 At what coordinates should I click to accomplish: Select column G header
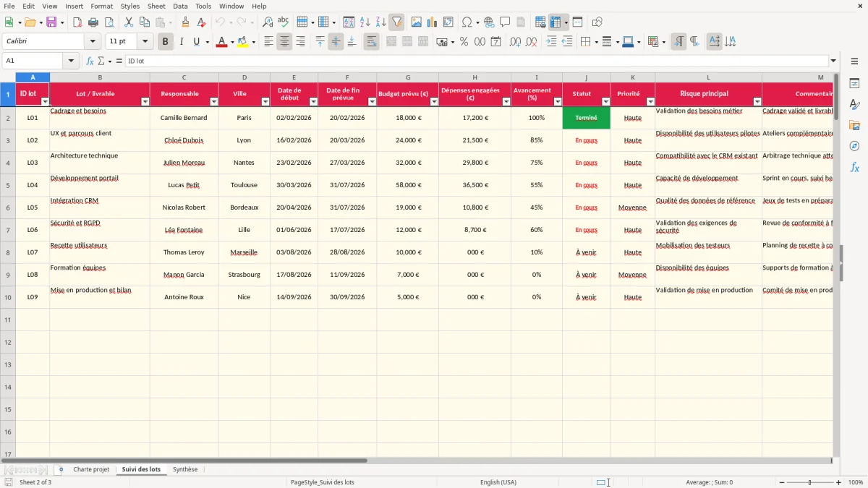[407, 77]
